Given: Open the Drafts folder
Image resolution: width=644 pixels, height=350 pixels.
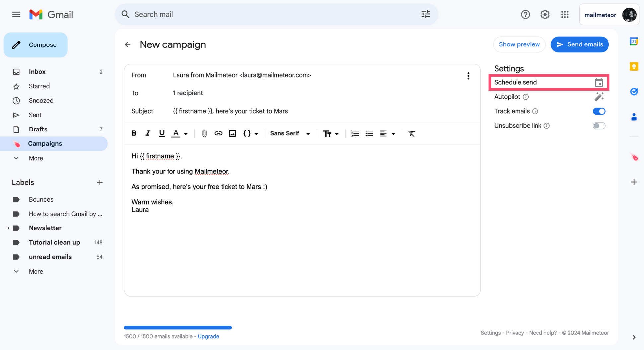Looking at the screenshot, I should (54, 129).
